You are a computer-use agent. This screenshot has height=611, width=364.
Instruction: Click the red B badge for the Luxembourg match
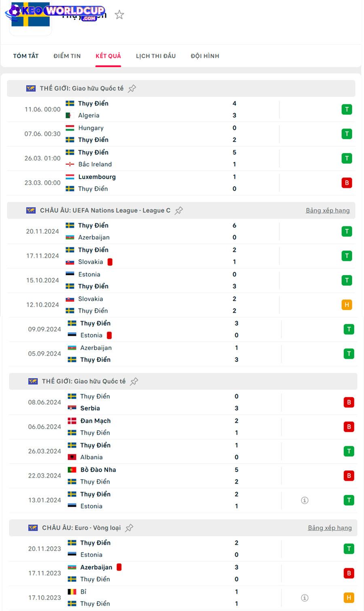(347, 183)
